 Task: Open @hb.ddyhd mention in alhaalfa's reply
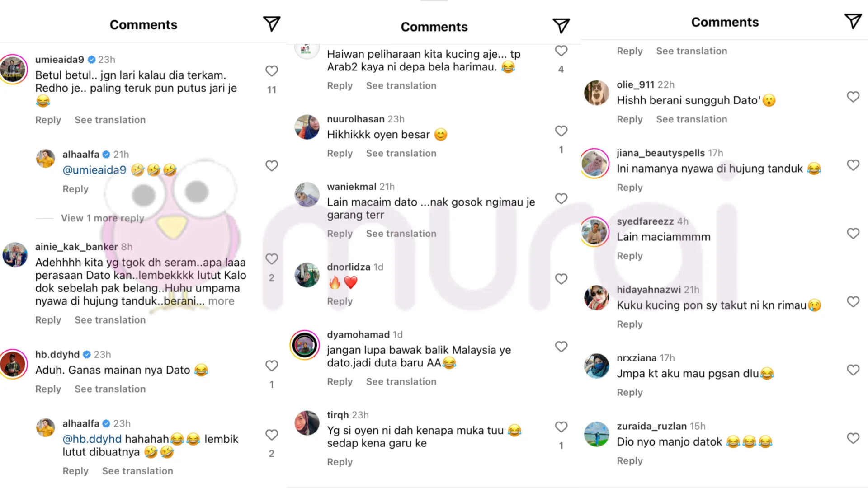tap(92, 439)
